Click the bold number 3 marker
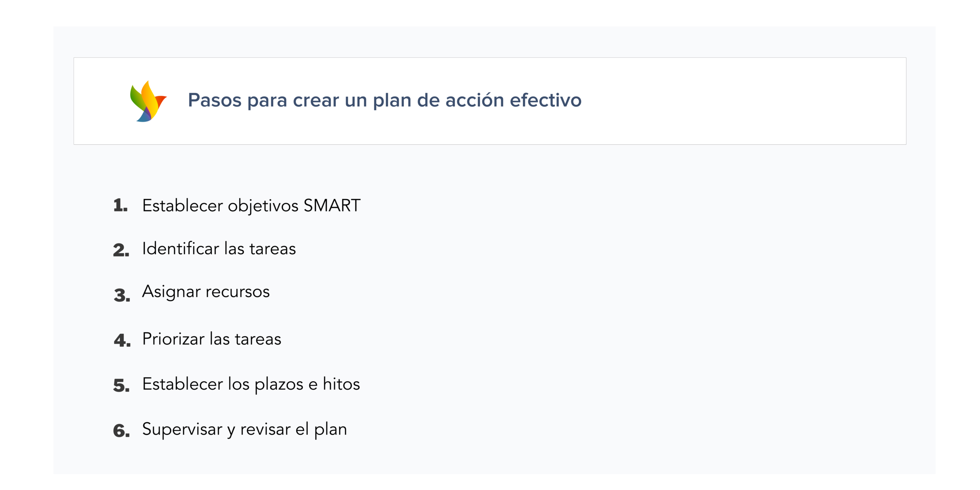This screenshot has height=490, width=980. pyautogui.click(x=122, y=295)
